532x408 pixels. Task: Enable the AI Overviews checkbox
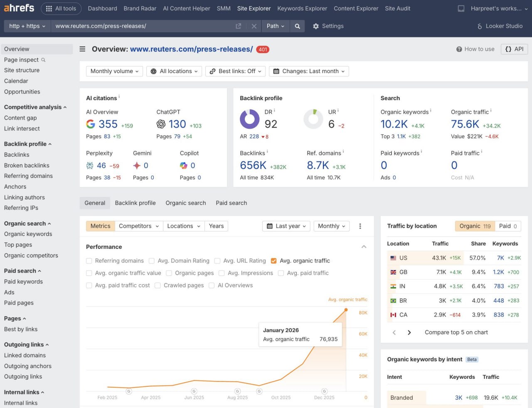tap(212, 285)
